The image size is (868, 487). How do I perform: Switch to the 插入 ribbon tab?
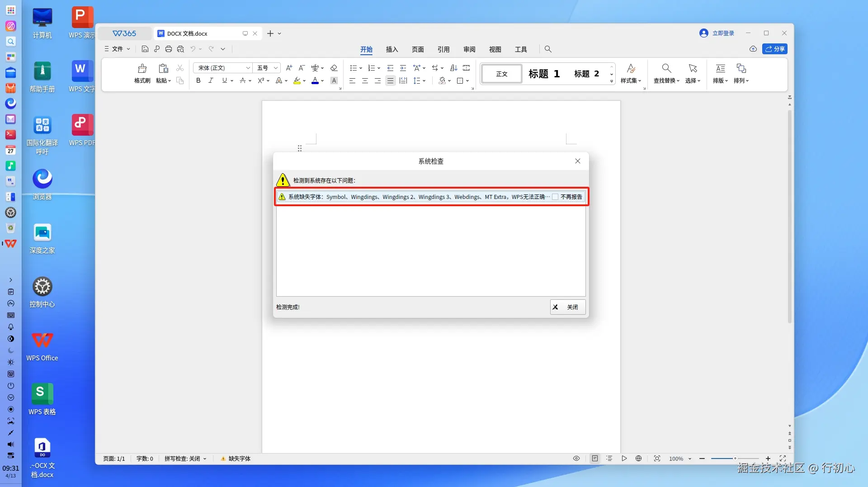(x=392, y=49)
